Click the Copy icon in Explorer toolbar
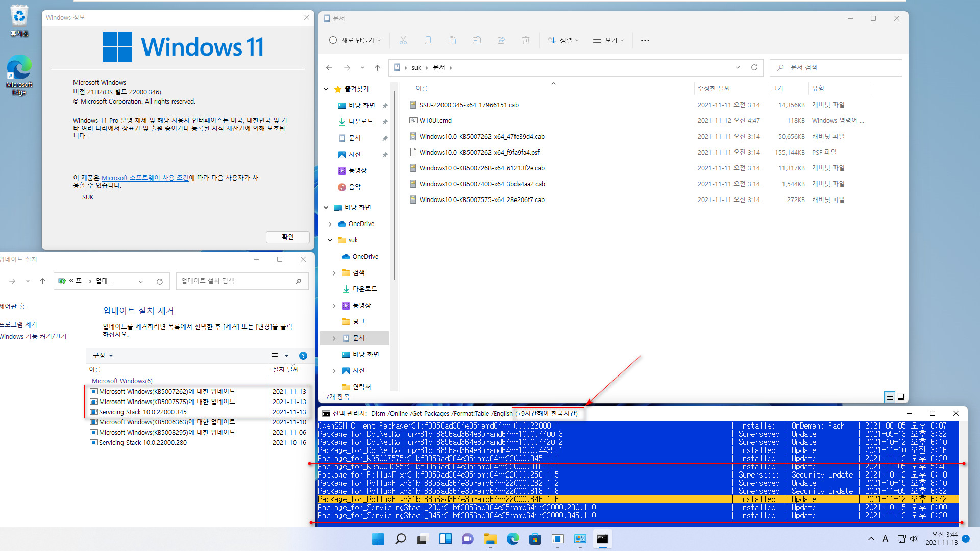 pos(428,40)
